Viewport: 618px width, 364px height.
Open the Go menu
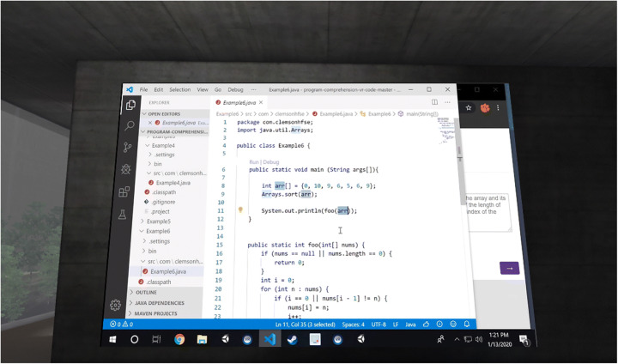click(x=218, y=89)
